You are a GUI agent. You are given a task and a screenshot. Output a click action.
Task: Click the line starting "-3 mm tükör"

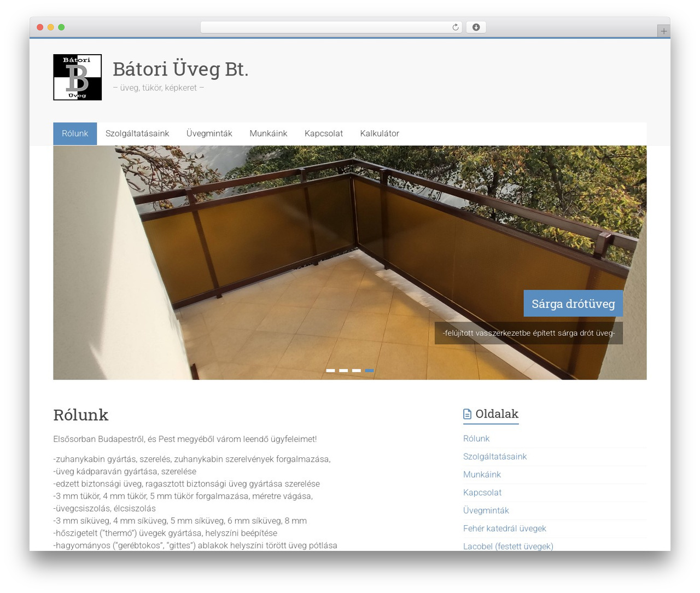tap(183, 497)
